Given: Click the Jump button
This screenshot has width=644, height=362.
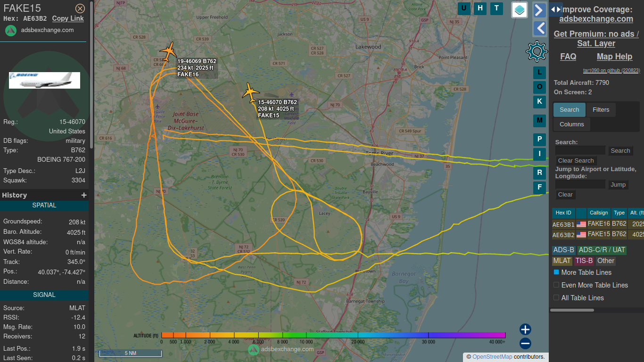Looking at the screenshot, I should (x=618, y=185).
